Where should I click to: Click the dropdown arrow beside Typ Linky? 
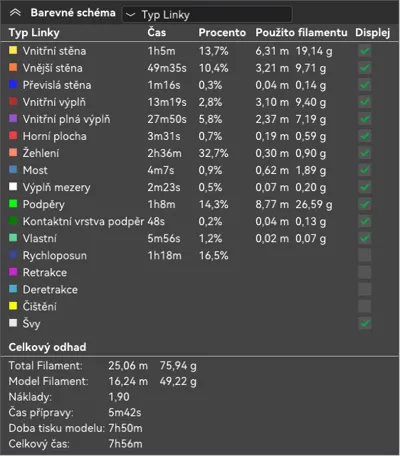click(131, 15)
